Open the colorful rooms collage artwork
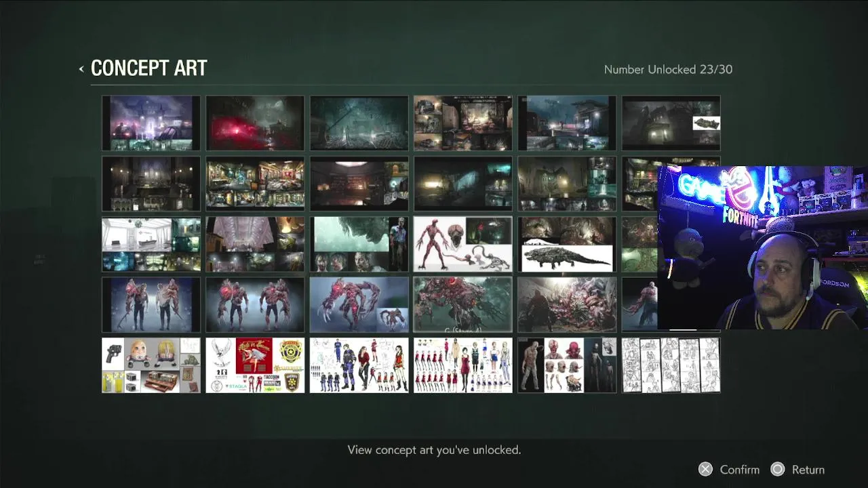This screenshot has height=488, width=868. coord(255,184)
